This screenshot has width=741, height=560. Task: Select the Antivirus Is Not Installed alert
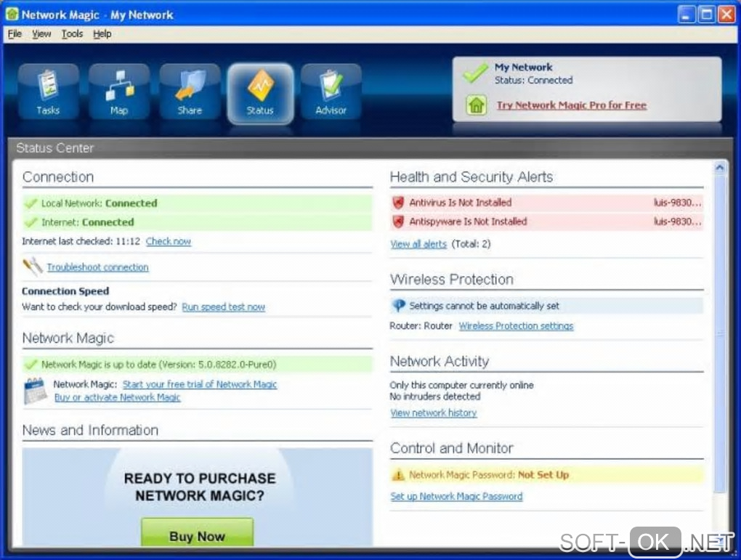547,203
